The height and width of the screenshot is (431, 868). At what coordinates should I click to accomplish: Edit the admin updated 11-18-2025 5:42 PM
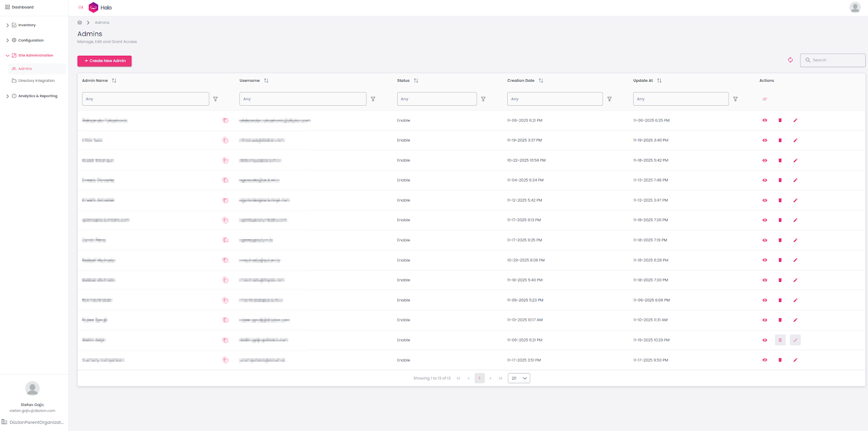click(x=795, y=160)
